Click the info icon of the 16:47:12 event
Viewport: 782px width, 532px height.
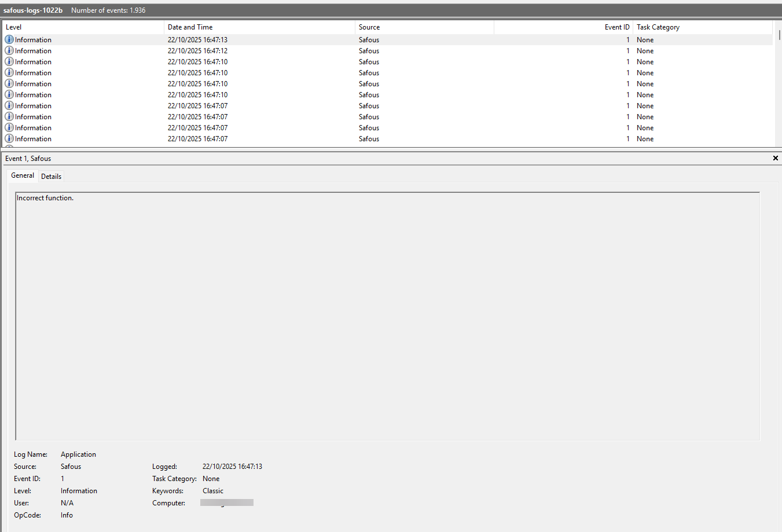[9, 50]
